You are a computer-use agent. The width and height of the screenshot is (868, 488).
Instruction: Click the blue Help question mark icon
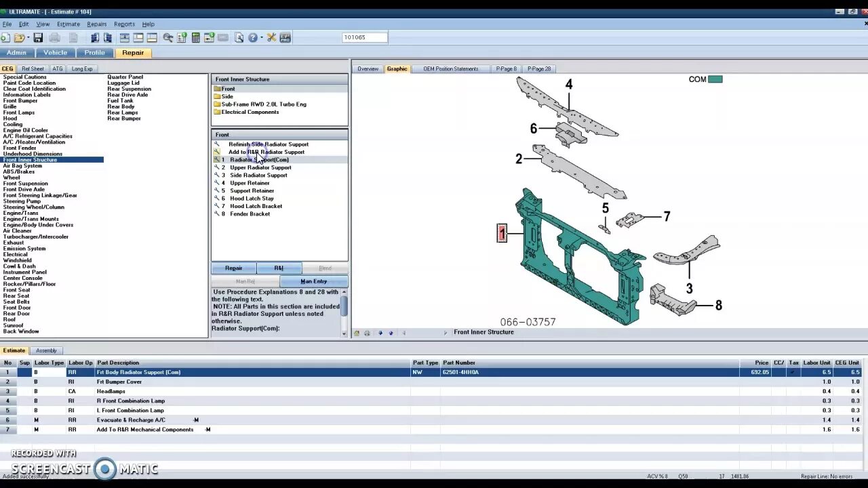point(253,38)
